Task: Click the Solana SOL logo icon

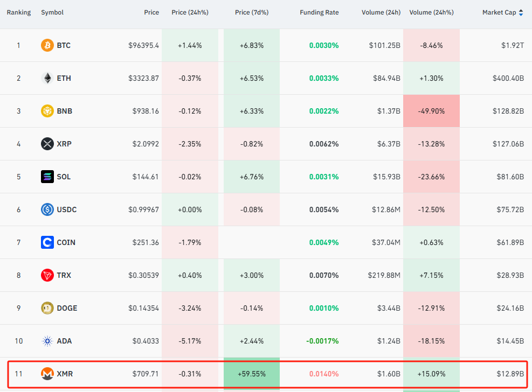Action: [47, 177]
